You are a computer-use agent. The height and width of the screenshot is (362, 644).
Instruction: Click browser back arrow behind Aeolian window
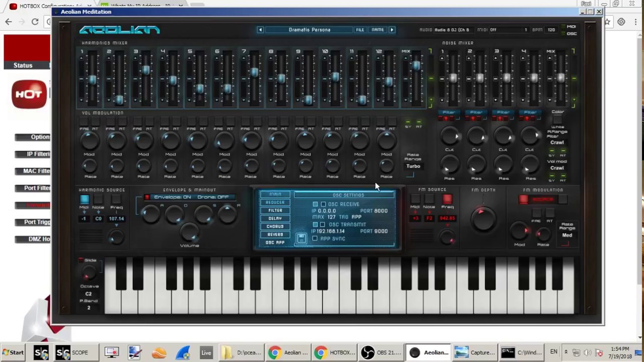[x=9, y=22]
